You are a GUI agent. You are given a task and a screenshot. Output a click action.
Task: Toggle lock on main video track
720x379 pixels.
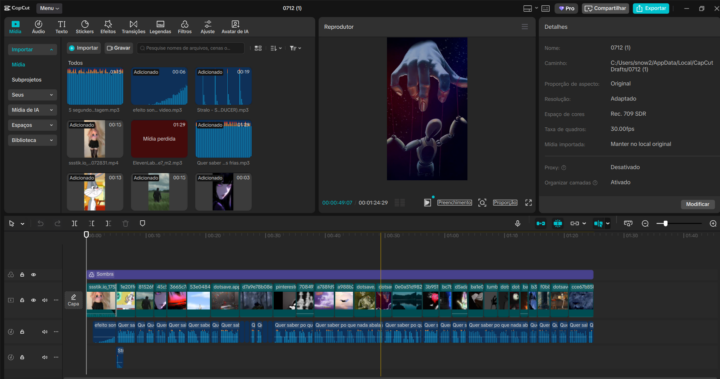(22, 300)
